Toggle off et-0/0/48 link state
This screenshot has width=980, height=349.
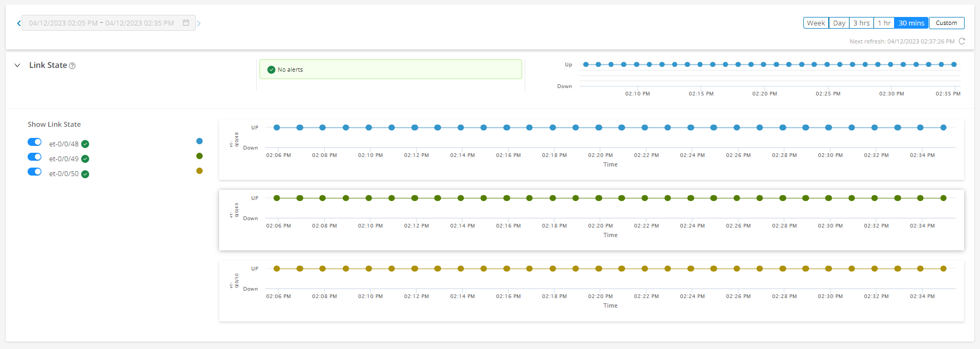[34, 142]
